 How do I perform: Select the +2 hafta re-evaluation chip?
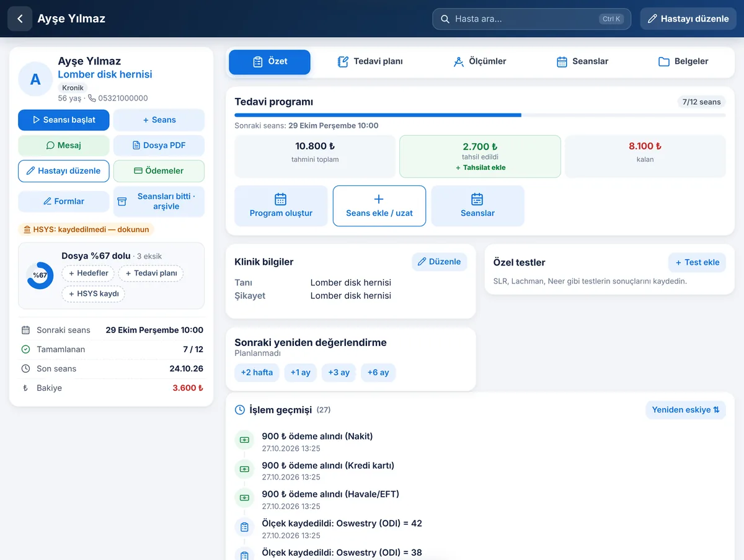click(x=257, y=372)
